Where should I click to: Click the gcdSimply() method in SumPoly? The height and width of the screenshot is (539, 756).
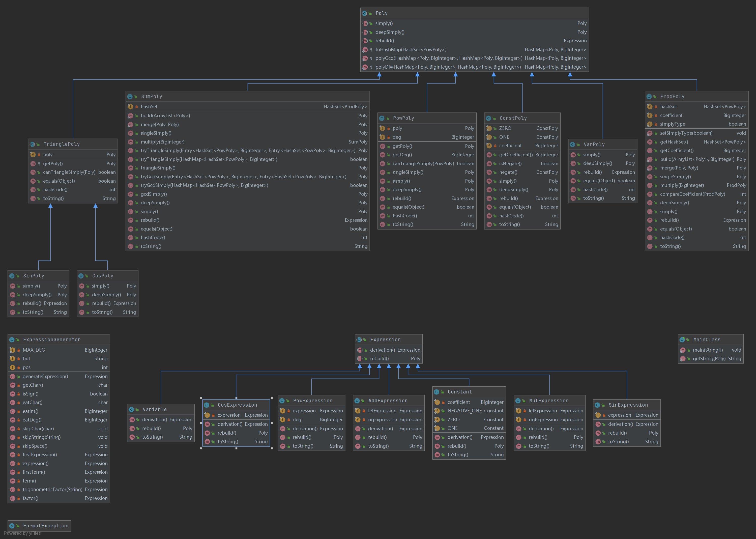(154, 194)
